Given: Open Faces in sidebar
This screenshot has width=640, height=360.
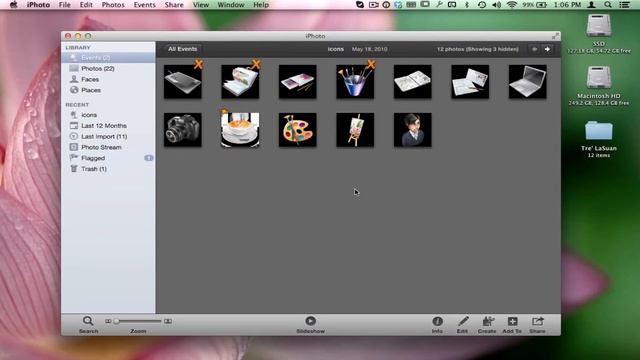Looking at the screenshot, I should [x=108, y=79].
